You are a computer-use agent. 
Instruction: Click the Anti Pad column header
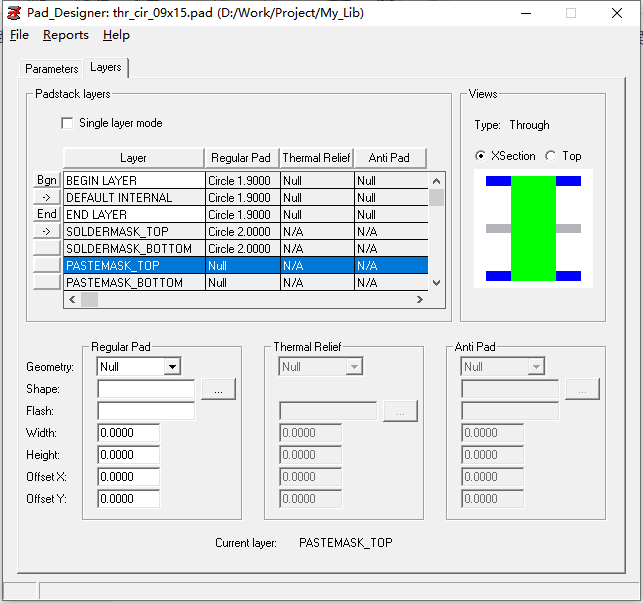[x=390, y=158]
